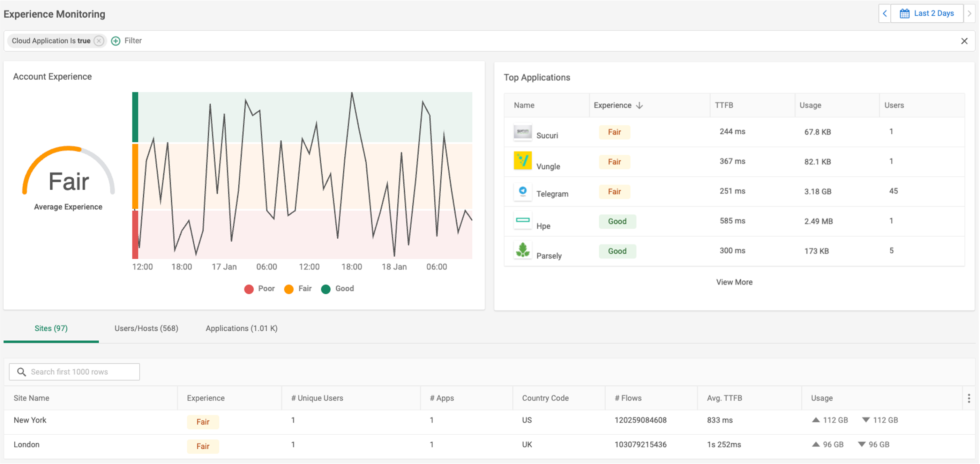The height and width of the screenshot is (464, 980).
Task: Select the Vungle app icon
Action: pyautogui.click(x=523, y=161)
